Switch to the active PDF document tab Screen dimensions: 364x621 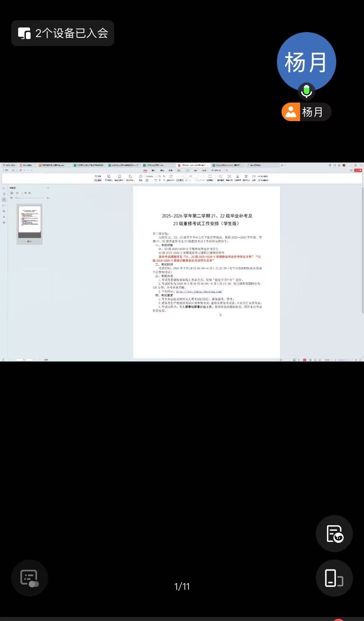tap(193, 165)
